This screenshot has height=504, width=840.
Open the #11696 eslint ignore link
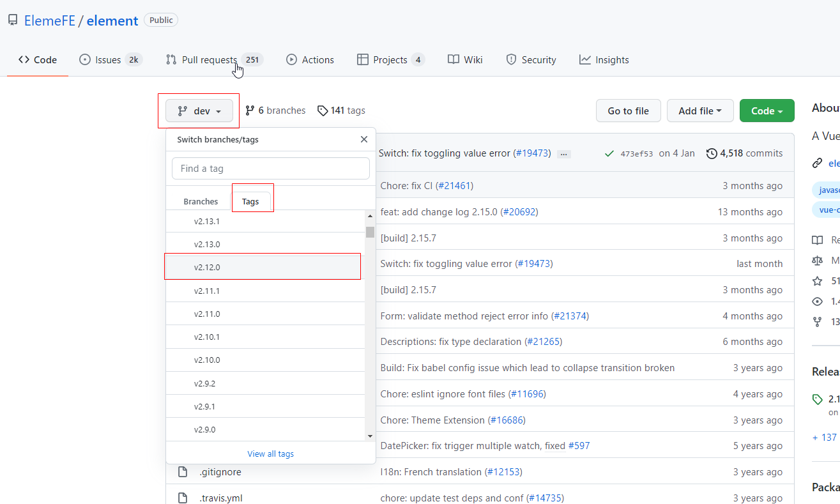527,393
